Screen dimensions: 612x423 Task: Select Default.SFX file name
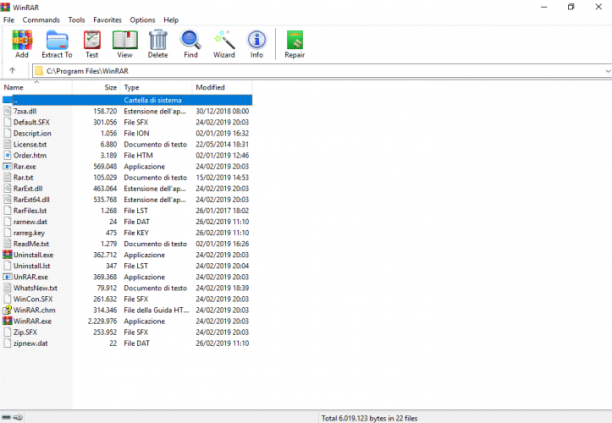pos(32,122)
